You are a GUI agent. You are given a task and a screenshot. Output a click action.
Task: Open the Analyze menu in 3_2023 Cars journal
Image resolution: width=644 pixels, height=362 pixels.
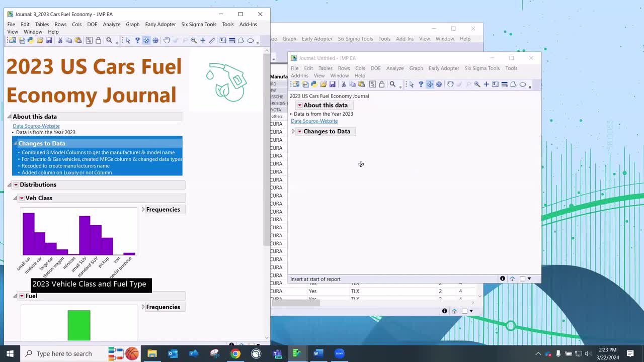[x=112, y=24]
